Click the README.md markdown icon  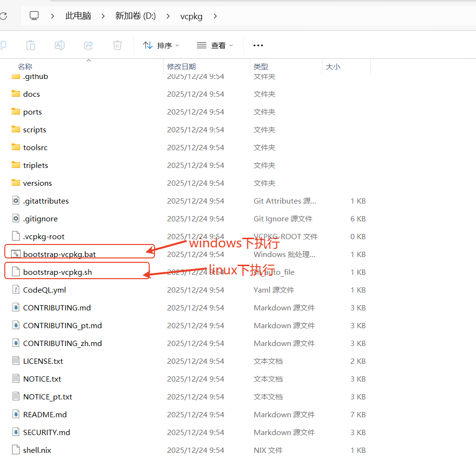click(x=16, y=414)
